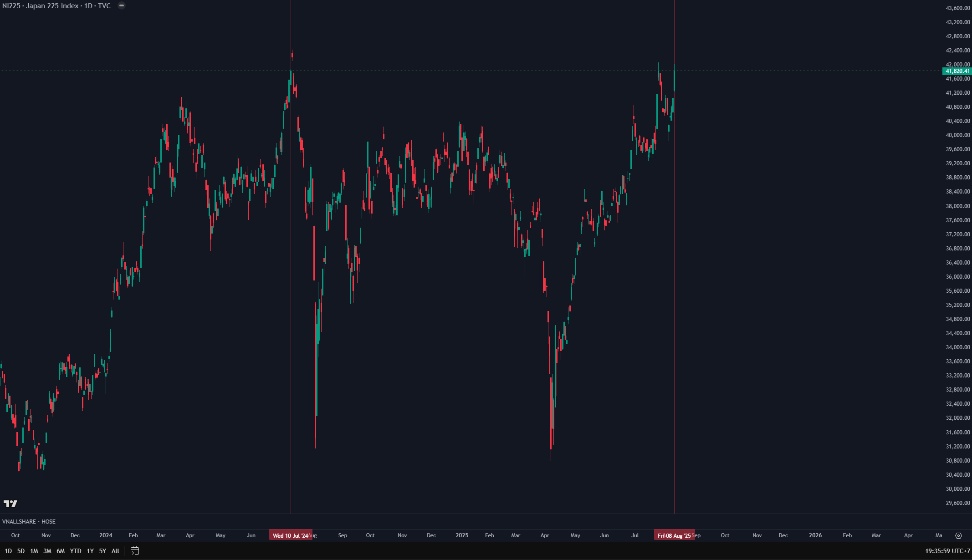Click the 30,000.00 price axis label
This screenshot has width=972, height=560.
point(958,489)
